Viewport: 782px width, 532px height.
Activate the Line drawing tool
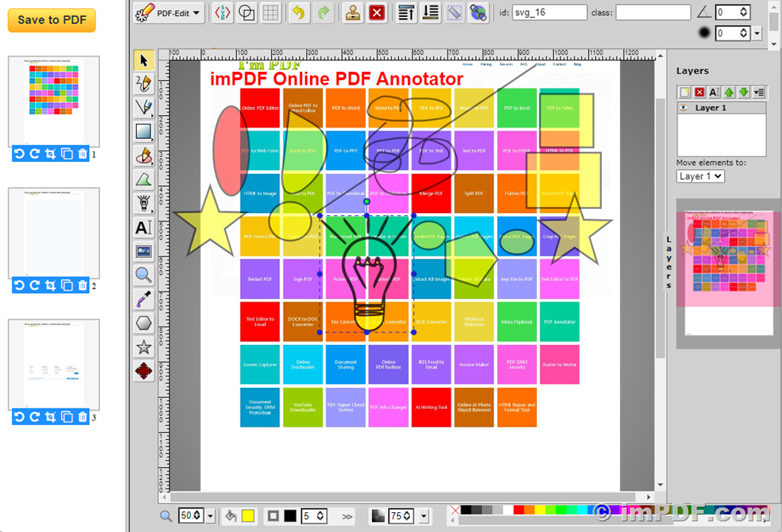(x=144, y=108)
